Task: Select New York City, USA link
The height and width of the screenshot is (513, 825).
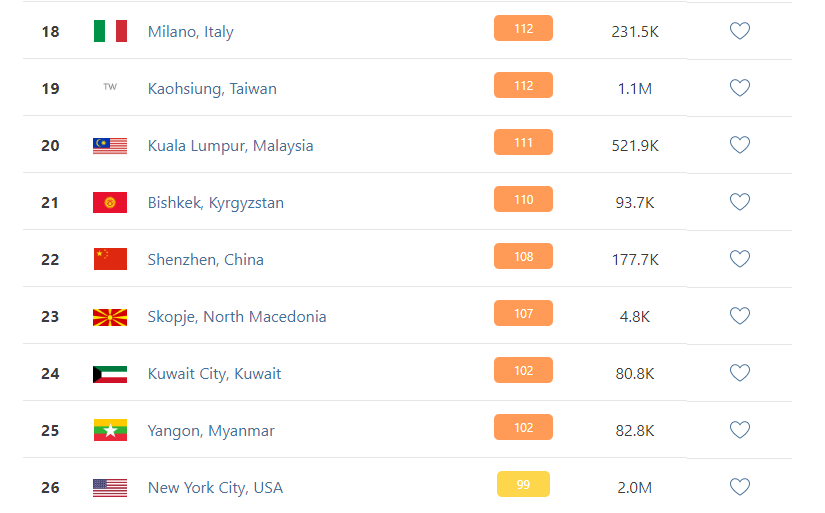Action: tap(215, 488)
